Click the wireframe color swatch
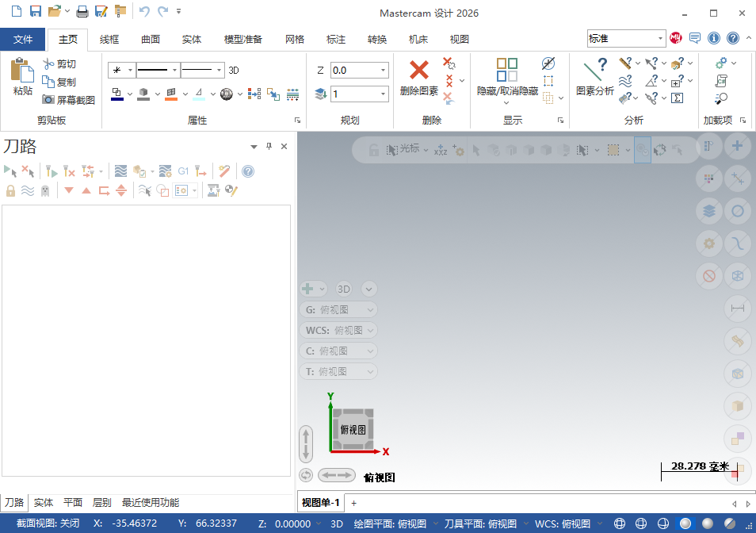The image size is (756, 533). (x=117, y=94)
